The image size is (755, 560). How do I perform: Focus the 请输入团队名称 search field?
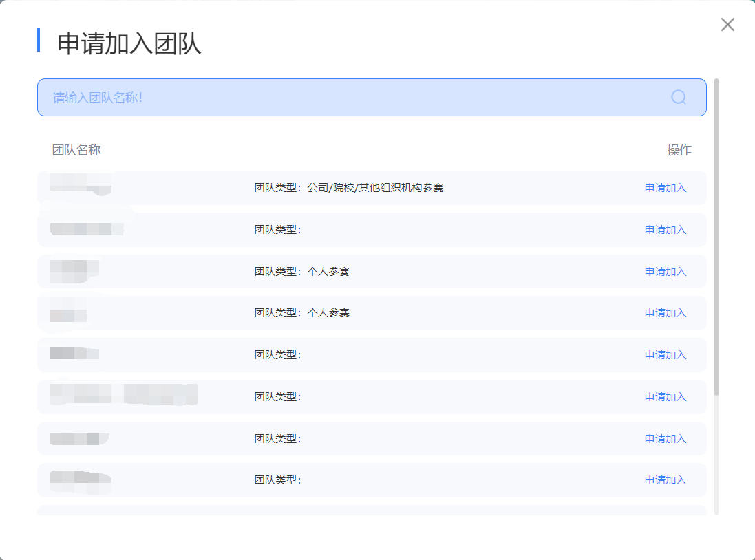372,97
